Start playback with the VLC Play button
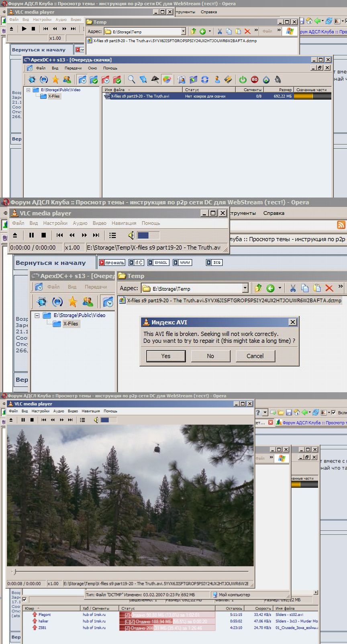This screenshot has height=644, width=347. point(24,29)
